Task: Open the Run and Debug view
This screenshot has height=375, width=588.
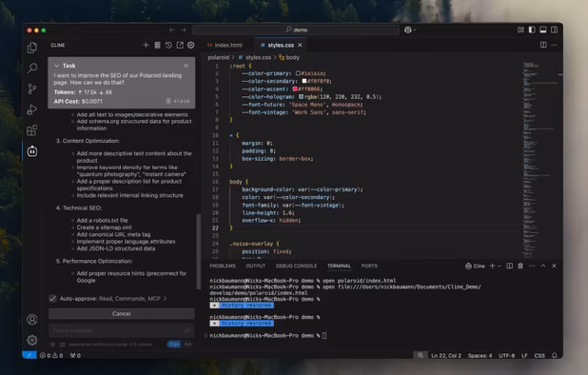Action: click(32, 109)
